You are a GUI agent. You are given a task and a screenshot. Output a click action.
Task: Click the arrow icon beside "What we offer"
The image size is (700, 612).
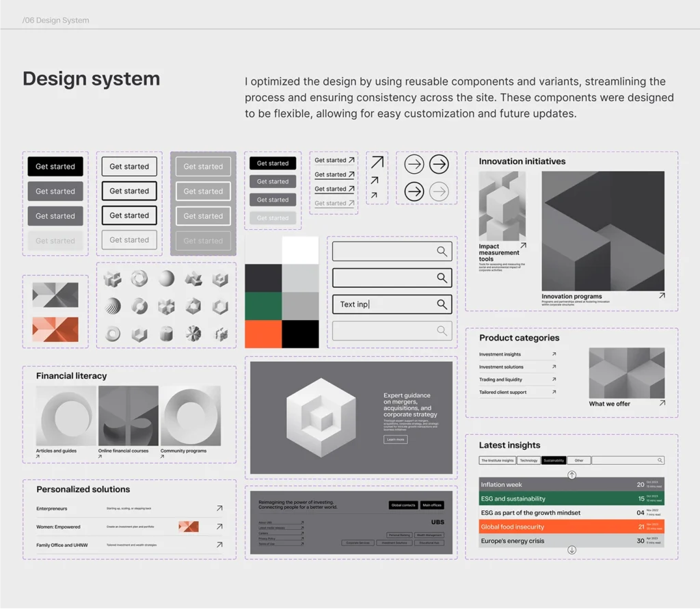click(x=662, y=403)
